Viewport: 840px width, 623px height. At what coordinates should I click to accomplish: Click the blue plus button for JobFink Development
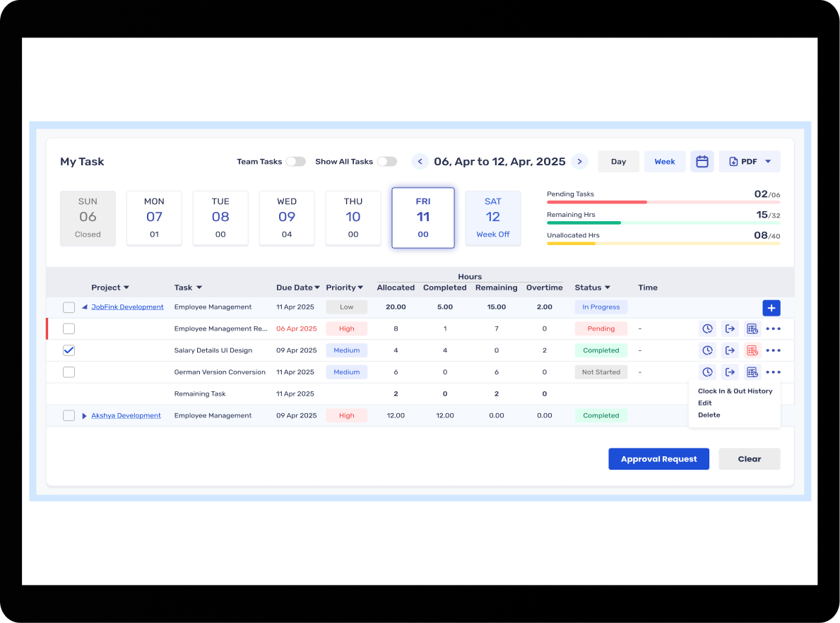point(771,307)
